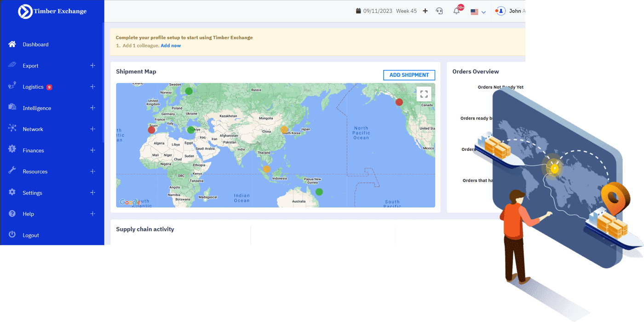The height and width of the screenshot is (322, 644).
Task: Click the red 9 badge beside Logistics
Action: click(49, 87)
